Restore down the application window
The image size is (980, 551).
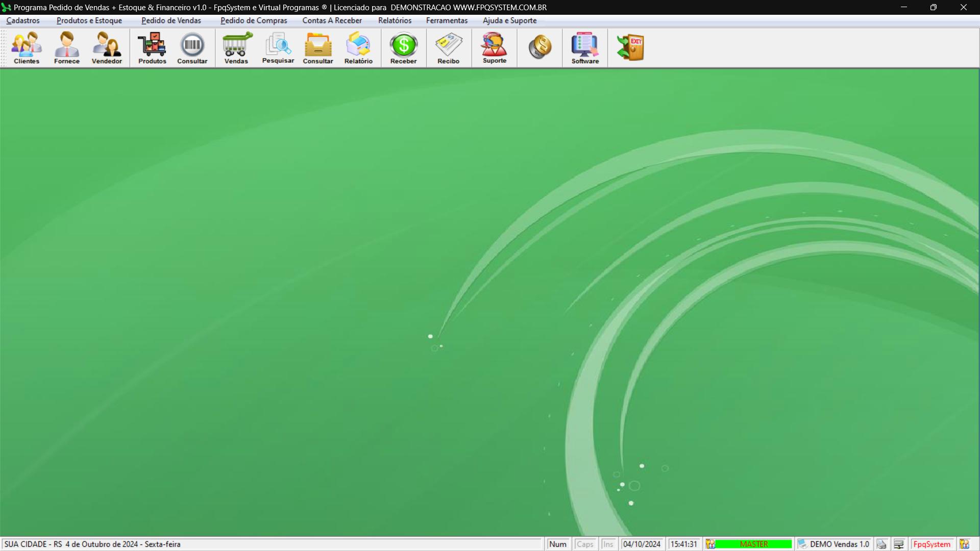point(933,7)
